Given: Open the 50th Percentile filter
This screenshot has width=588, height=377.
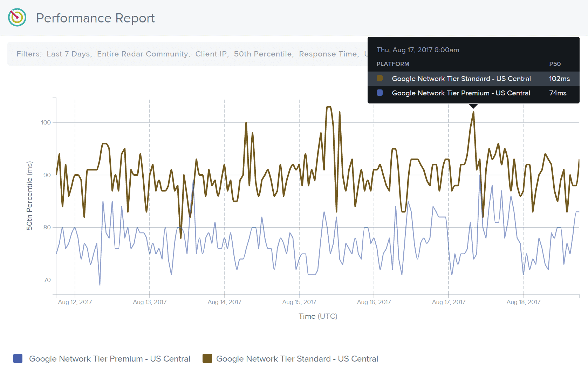Looking at the screenshot, I should click(x=263, y=54).
